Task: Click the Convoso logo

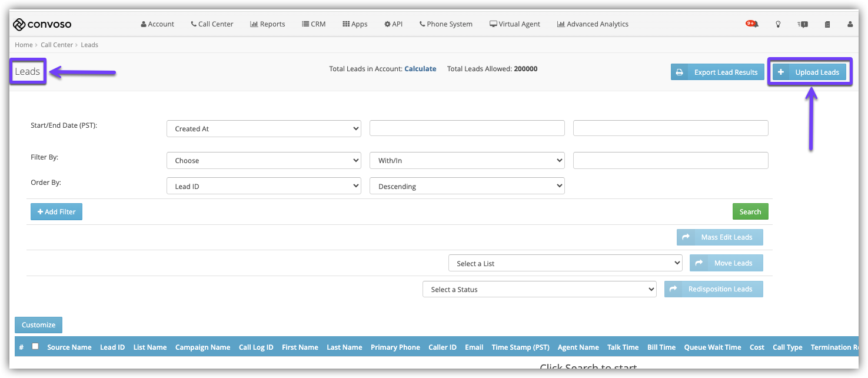Action: (42, 24)
